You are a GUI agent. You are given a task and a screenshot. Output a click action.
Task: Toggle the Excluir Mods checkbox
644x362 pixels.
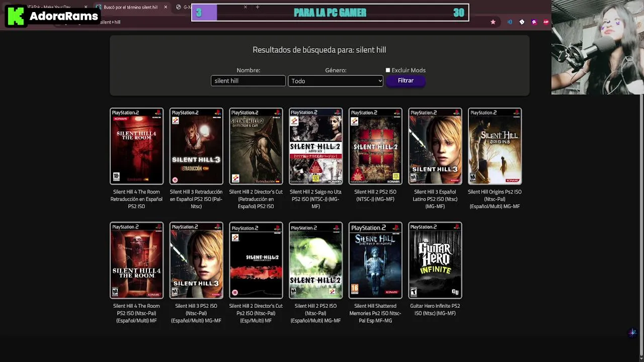click(388, 70)
